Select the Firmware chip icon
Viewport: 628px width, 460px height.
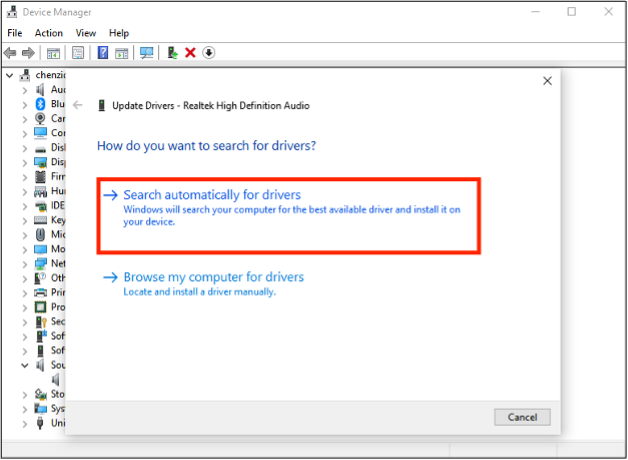(40, 177)
